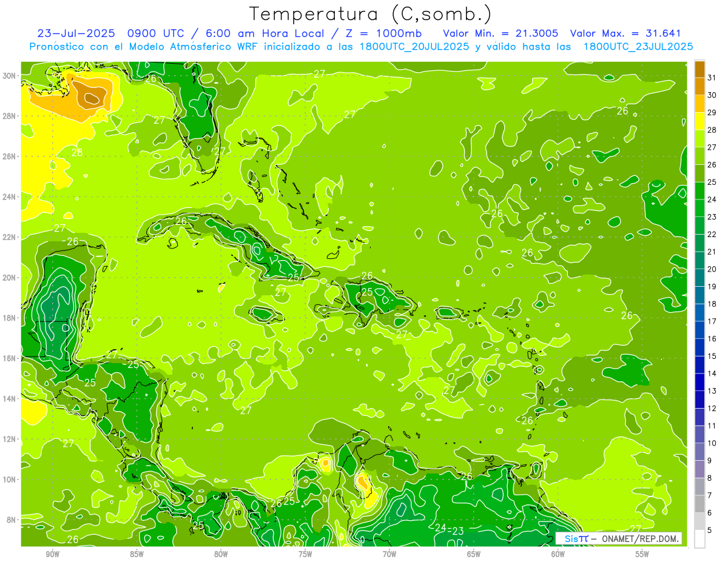728x562 pixels.
Task: Click the color legend label '21'
Action: [x=712, y=252]
